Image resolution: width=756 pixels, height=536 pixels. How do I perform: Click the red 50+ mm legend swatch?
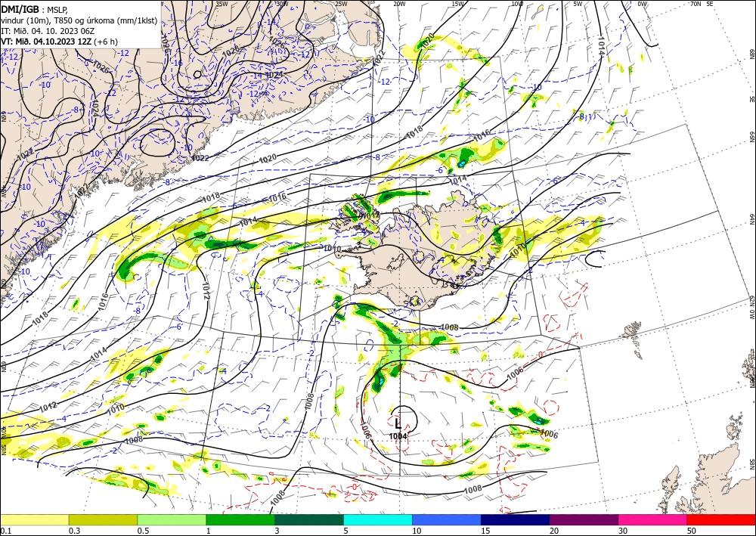(x=721, y=519)
